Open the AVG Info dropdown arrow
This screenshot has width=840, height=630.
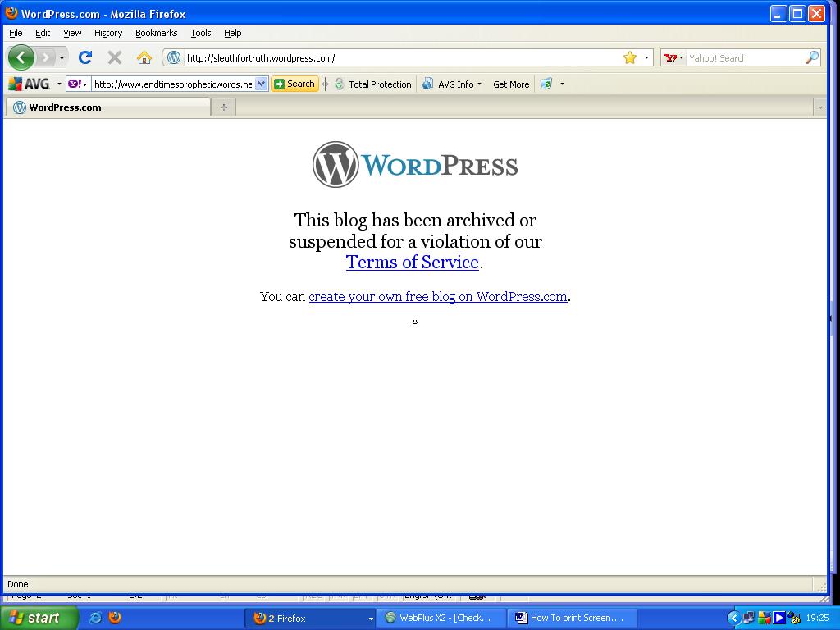click(479, 84)
